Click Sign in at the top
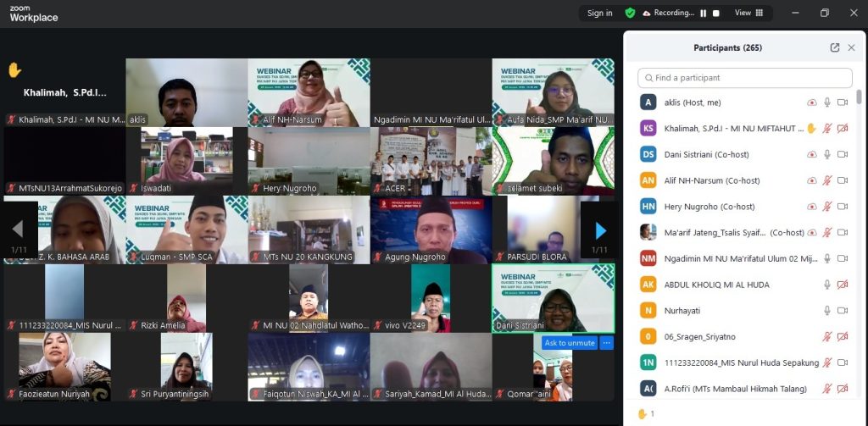The image size is (868, 426). pos(600,13)
